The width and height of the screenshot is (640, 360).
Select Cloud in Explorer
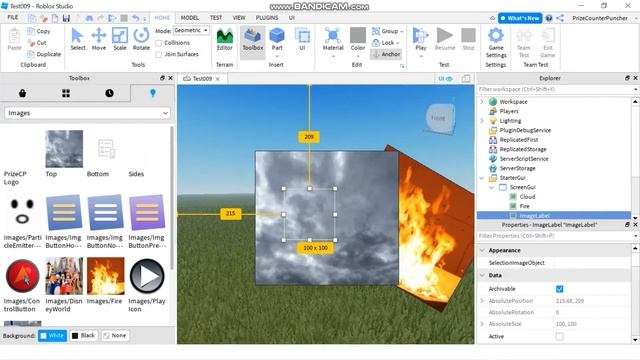[527, 197]
